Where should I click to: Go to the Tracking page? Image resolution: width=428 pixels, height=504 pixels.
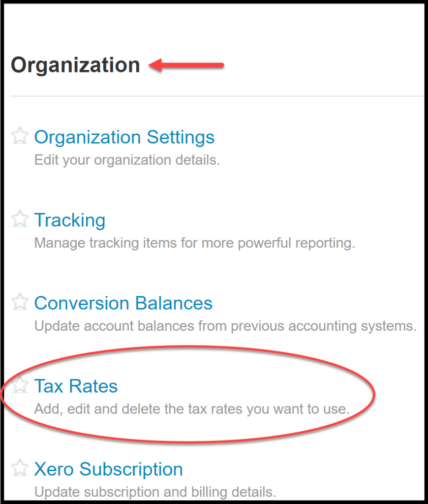69,220
